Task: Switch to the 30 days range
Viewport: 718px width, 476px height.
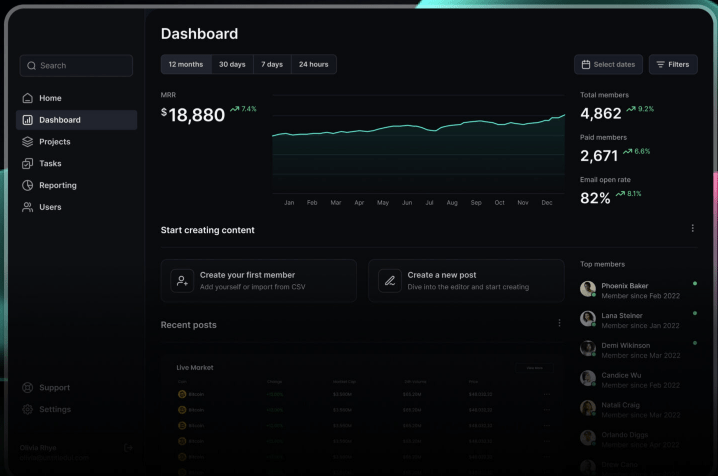Action: 232,64
